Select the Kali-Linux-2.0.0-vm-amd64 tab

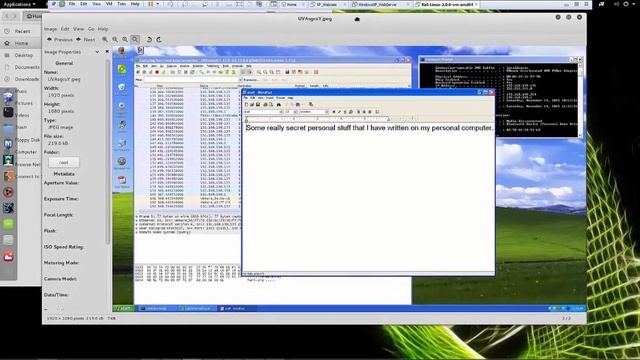point(447,4)
